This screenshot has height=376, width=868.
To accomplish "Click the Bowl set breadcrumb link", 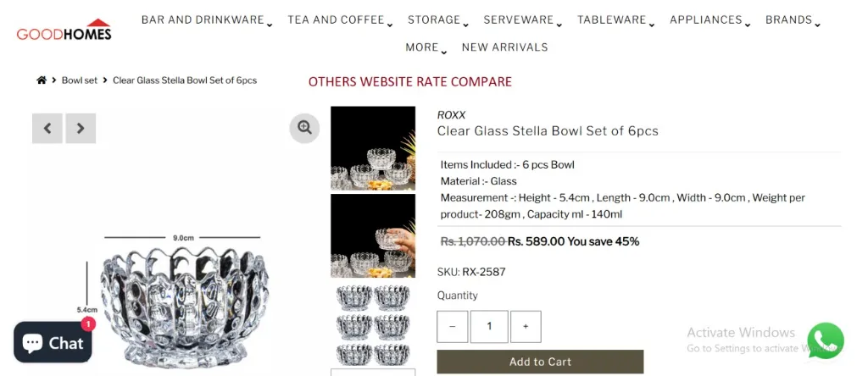I will [80, 80].
